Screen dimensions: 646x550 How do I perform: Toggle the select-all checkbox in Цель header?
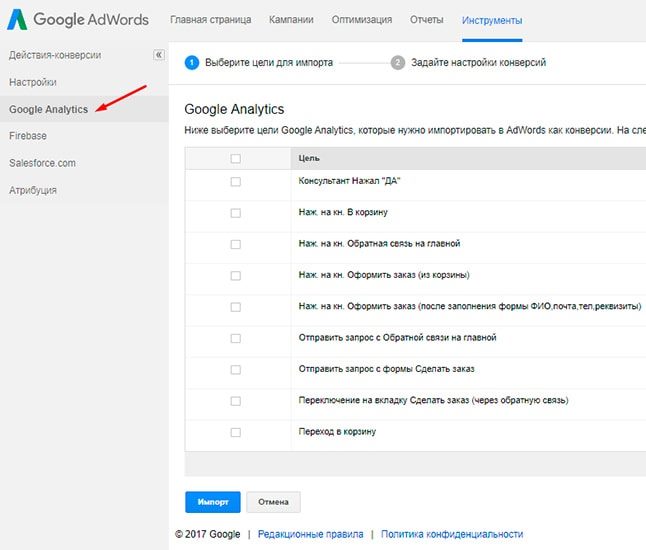pyautogui.click(x=236, y=159)
